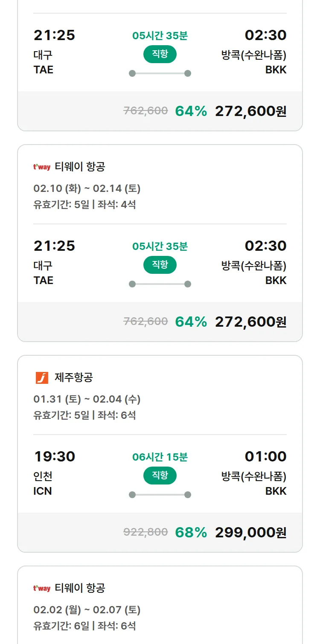This screenshot has width=320, height=644.
Task: Click the t'way logo on the 02.02 flight card
Action: (42, 589)
